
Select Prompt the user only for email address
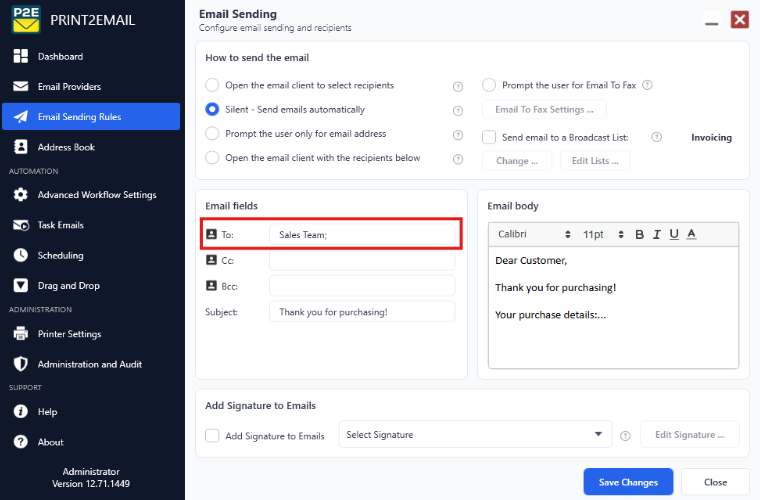212,133
